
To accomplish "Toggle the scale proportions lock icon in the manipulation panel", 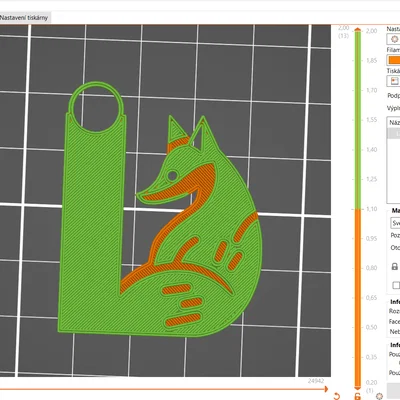I will tap(395, 266).
